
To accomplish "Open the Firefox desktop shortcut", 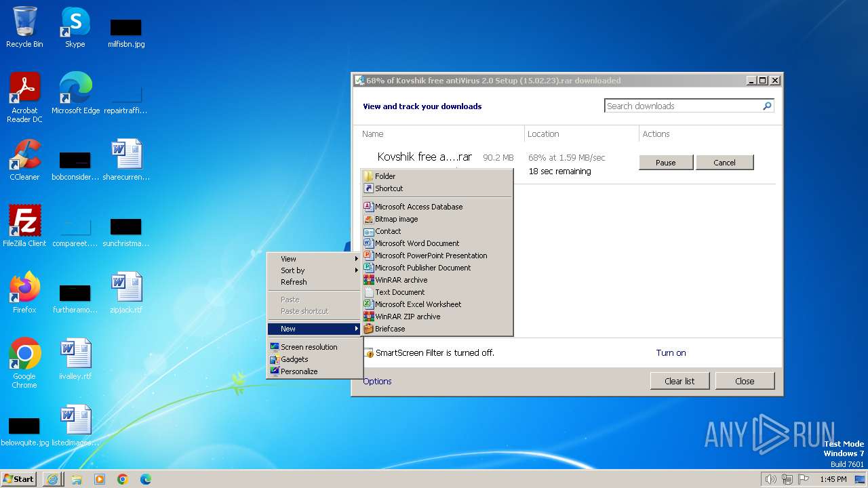I will 24,293.
